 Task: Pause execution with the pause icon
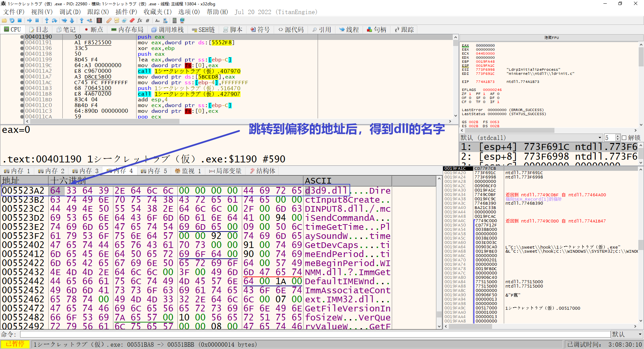pos(37,20)
